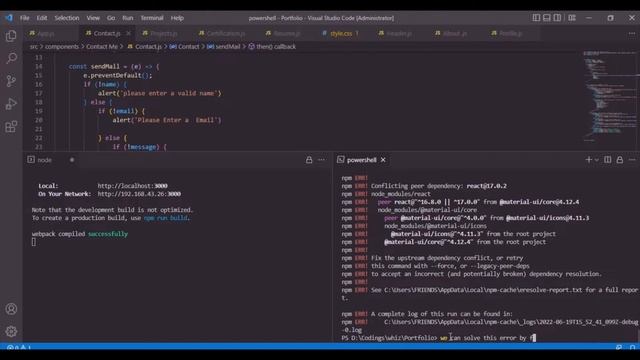The width and height of the screenshot is (640, 360).
Task: Close the Contact.js editor tab
Action: (128, 33)
